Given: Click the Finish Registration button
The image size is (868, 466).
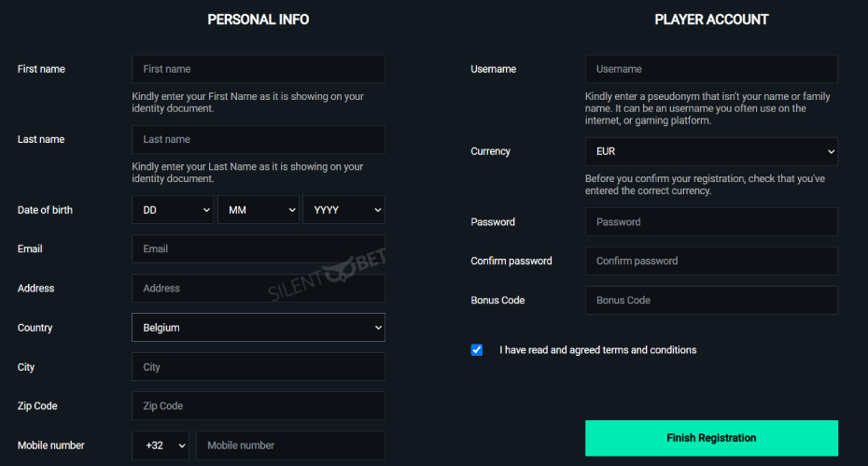Looking at the screenshot, I should (x=711, y=438).
